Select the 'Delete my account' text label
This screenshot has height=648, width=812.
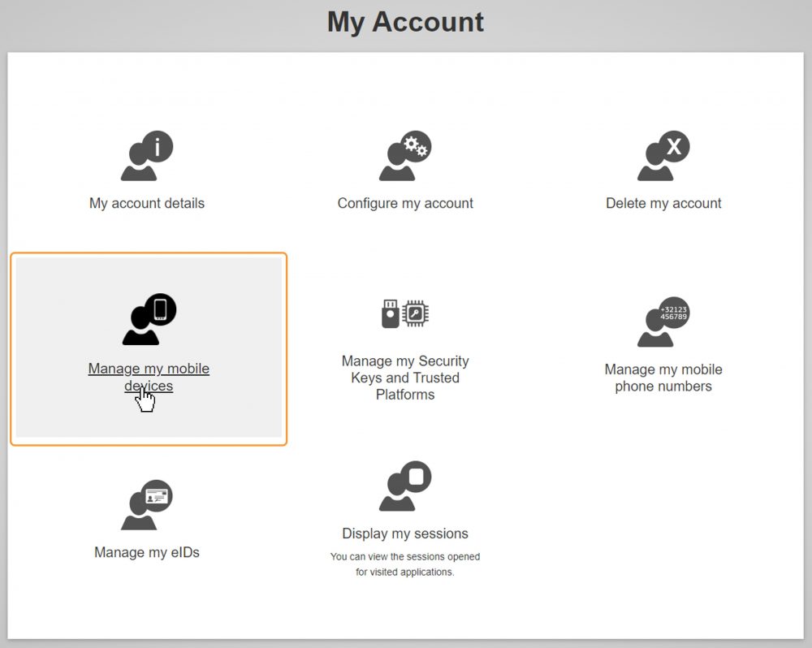point(663,203)
